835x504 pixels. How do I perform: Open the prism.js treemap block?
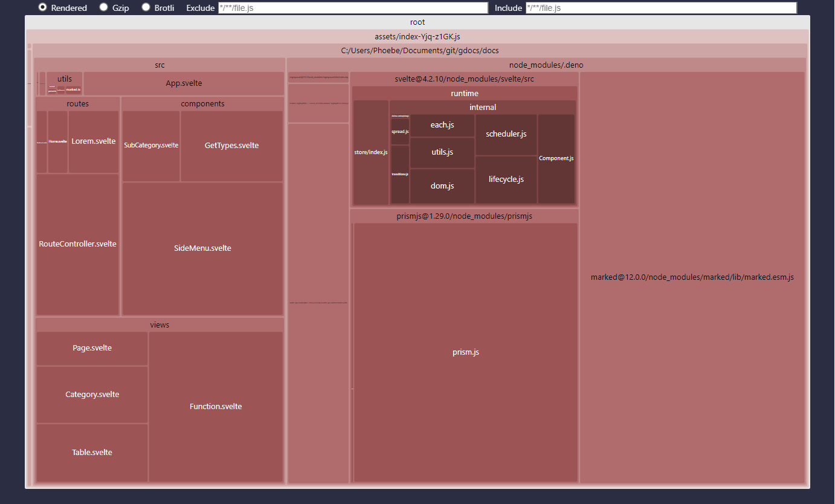465,352
